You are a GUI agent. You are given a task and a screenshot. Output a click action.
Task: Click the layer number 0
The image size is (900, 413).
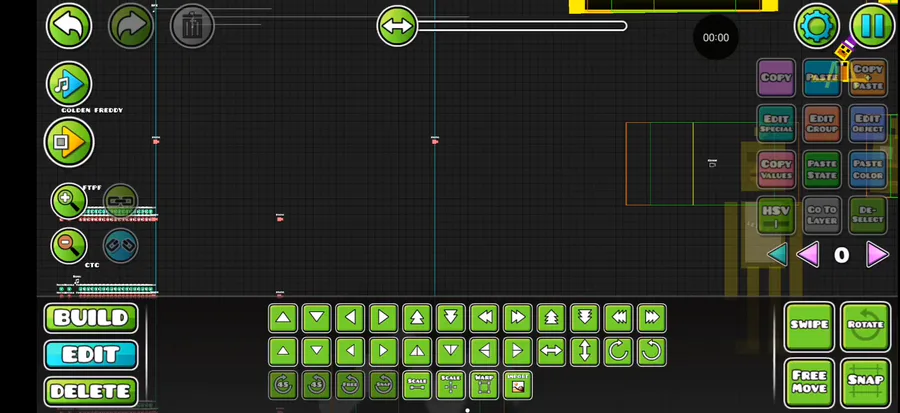point(841,255)
